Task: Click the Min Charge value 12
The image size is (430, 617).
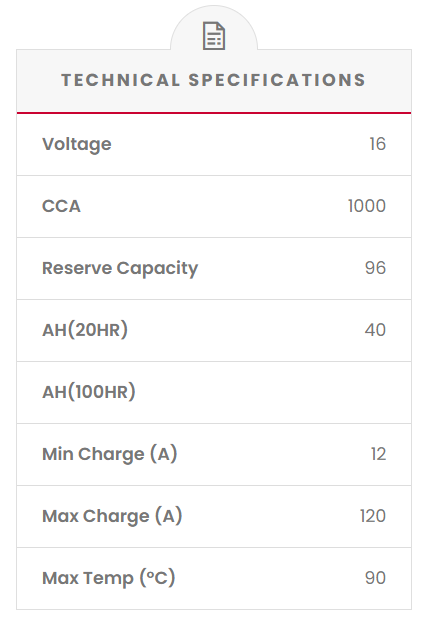Action: [x=378, y=454]
